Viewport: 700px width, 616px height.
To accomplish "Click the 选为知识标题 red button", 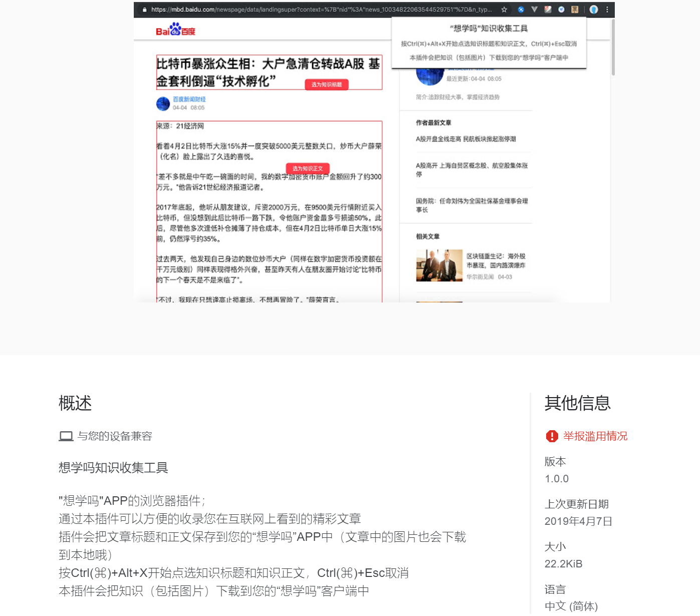I will (327, 85).
